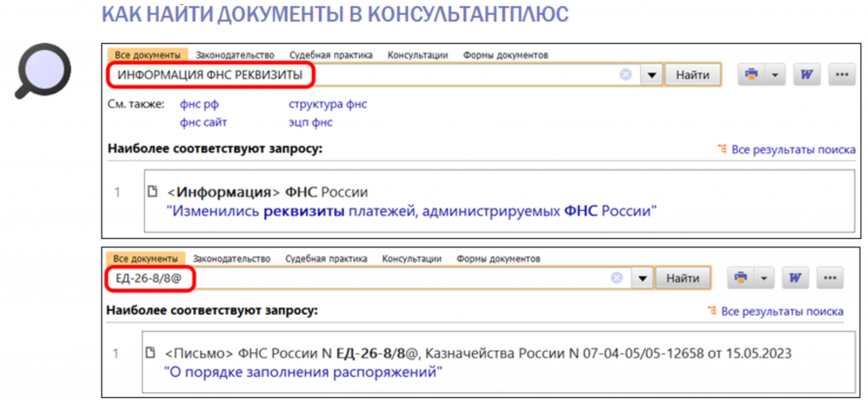This screenshot has height=404, width=868.
Task: Click the tree icon beside the lower Все результаты поиска
Action: pos(711,312)
